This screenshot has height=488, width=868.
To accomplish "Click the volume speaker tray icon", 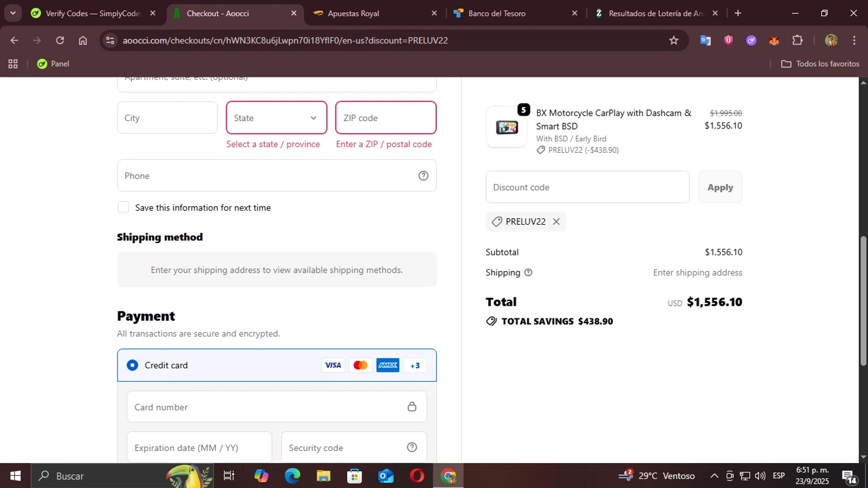I will pyautogui.click(x=760, y=476).
